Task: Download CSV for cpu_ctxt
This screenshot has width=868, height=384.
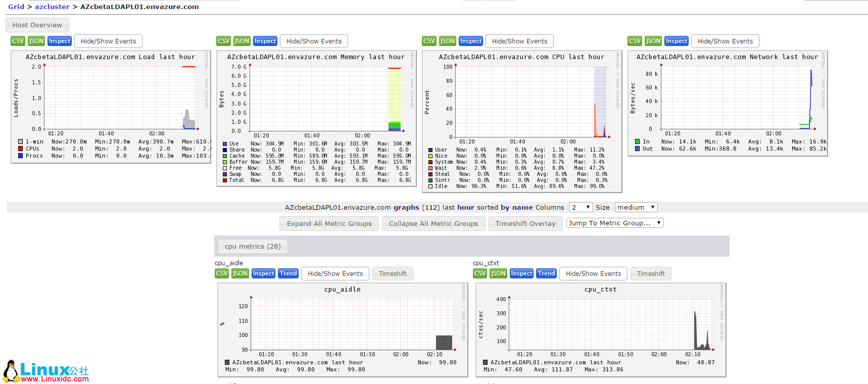Action: [480, 273]
